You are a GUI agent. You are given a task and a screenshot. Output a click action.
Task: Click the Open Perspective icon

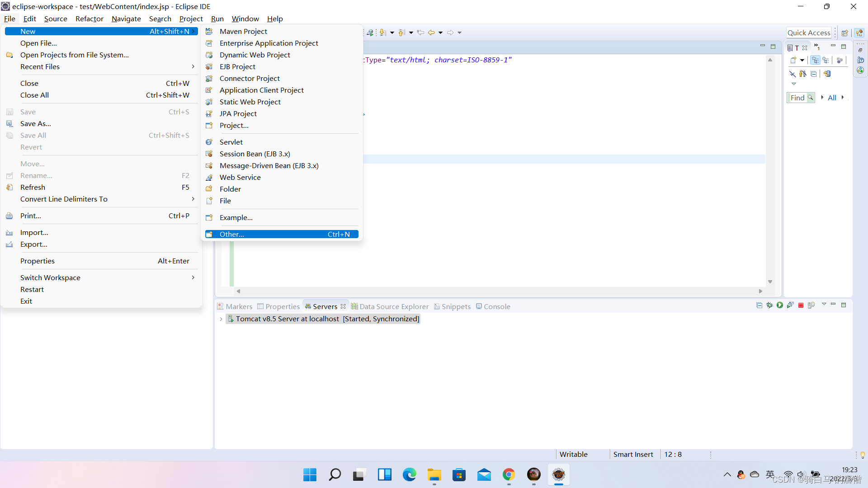pos(844,33)
